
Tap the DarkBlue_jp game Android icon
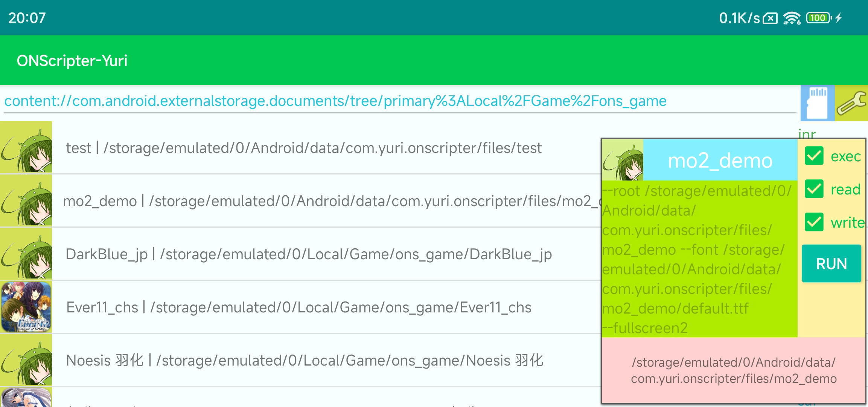click(x=26, y=254)
